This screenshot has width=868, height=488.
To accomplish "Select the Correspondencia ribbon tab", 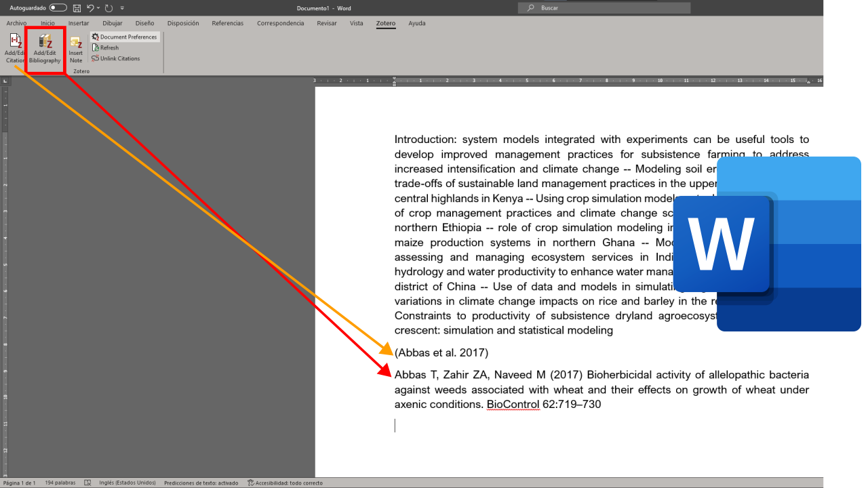I will pos(280,23).
